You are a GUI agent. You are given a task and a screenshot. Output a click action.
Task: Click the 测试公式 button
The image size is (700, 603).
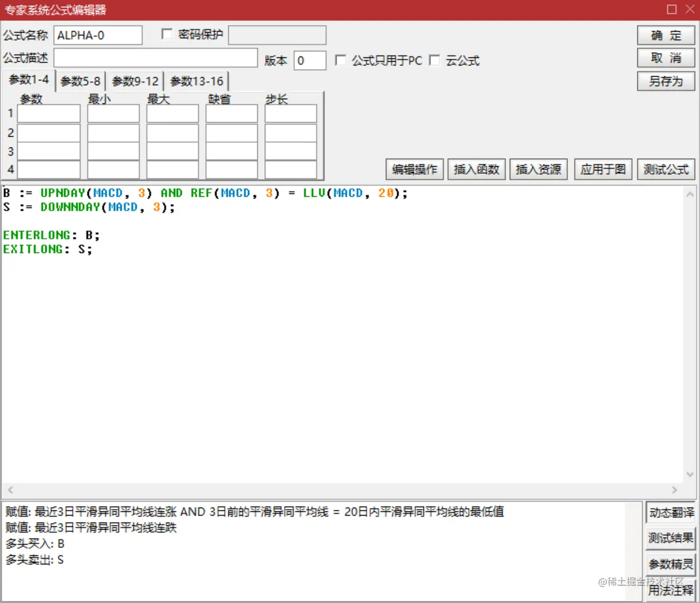(666, 169)
